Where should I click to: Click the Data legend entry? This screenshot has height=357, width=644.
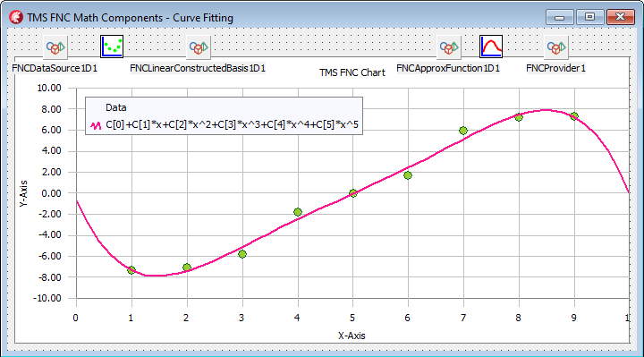pos(115,107)
